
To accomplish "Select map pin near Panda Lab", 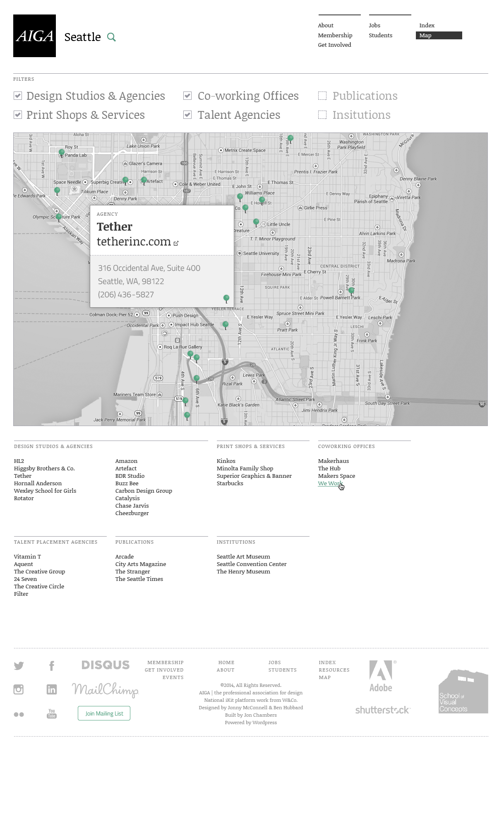I will [62, 153].
